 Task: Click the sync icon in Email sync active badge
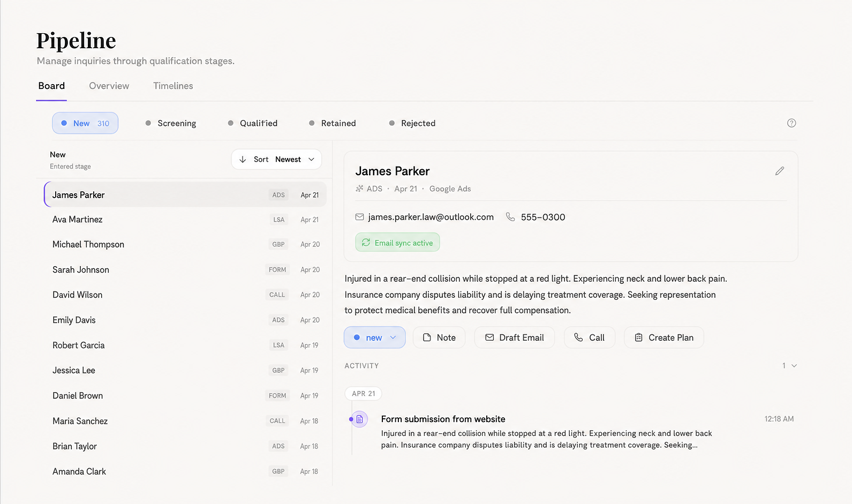(366, 243)
